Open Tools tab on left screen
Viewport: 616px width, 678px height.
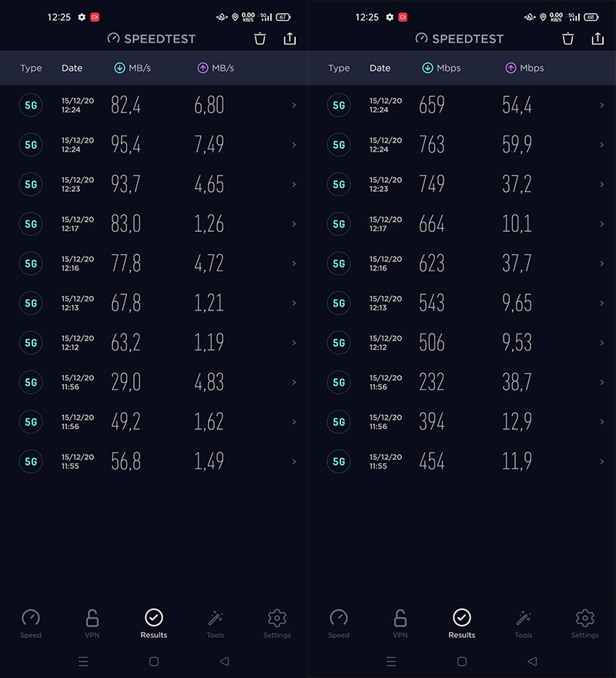216,623
